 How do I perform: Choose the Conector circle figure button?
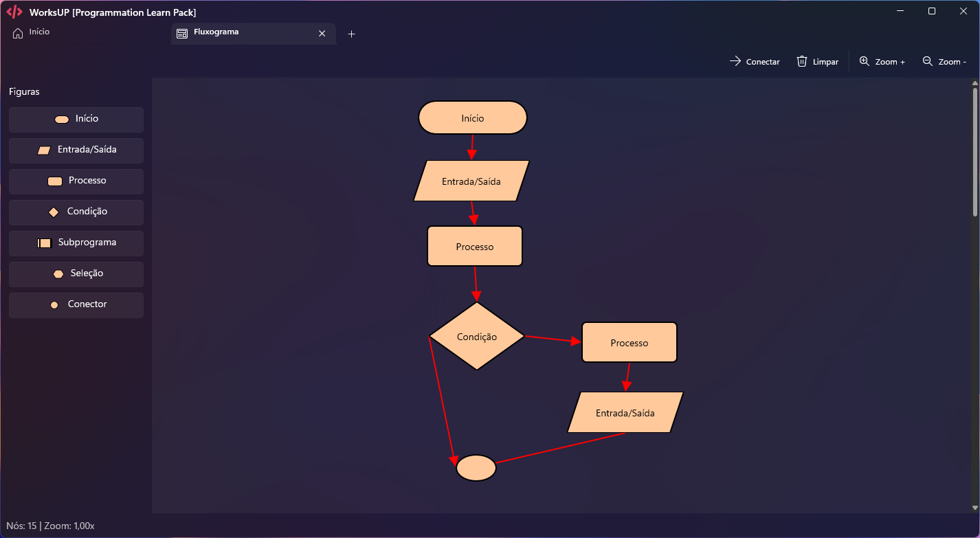point(76,305)
